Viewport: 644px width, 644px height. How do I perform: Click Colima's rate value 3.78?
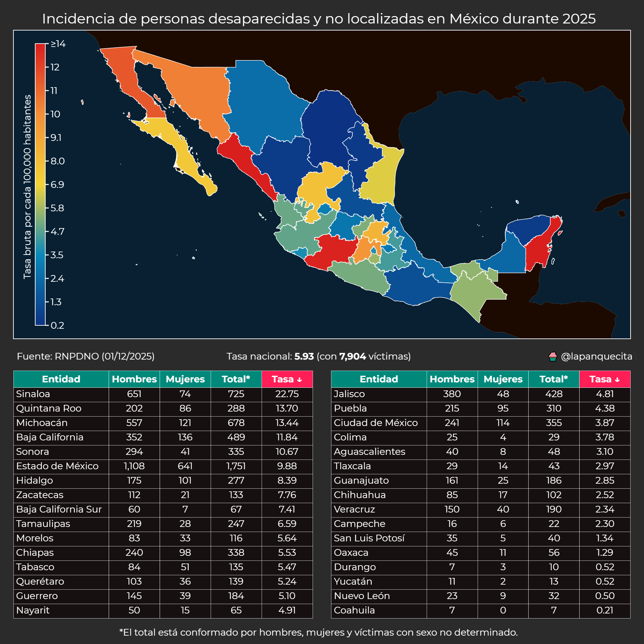pos(605,437)
